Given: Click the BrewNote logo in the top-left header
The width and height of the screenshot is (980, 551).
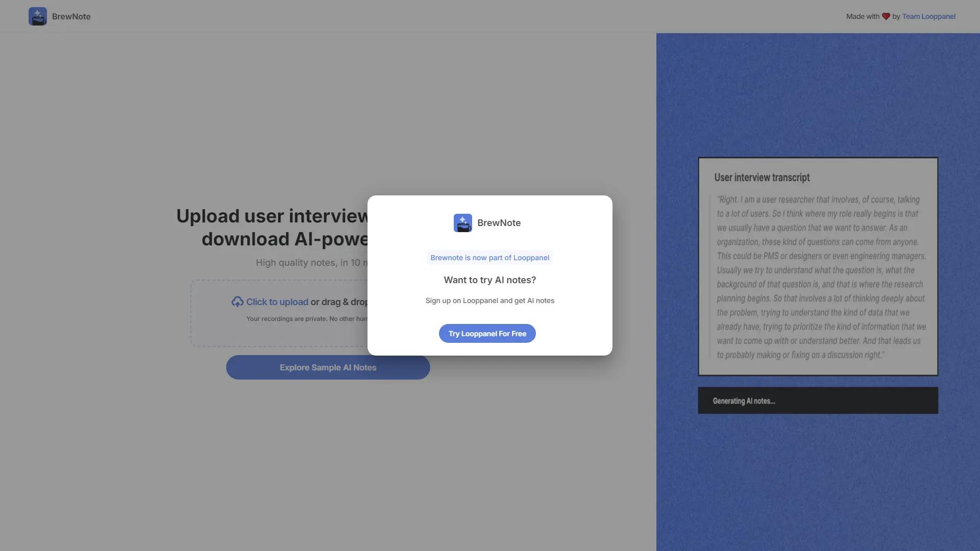Looking at the screenshot, I should [37, 16].
